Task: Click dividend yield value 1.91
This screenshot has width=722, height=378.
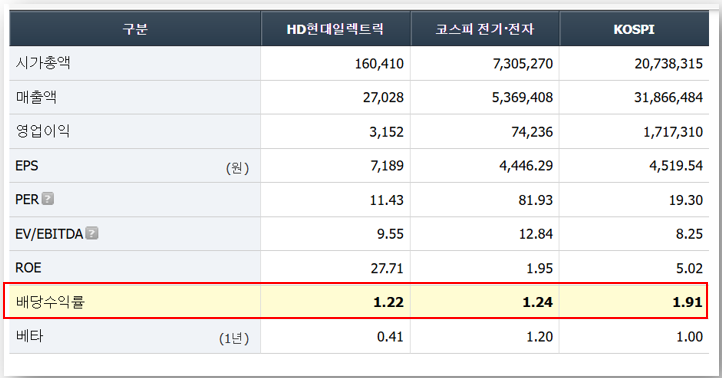Action: [x=688, y=302]
